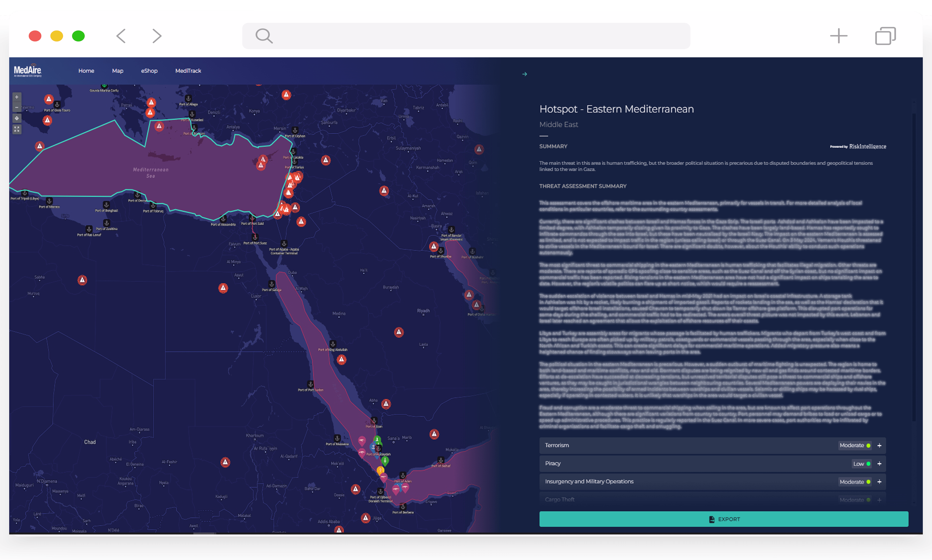Open the eShop menu item
This screenshot has height=560, width=932.
click(x=149, y=71)
